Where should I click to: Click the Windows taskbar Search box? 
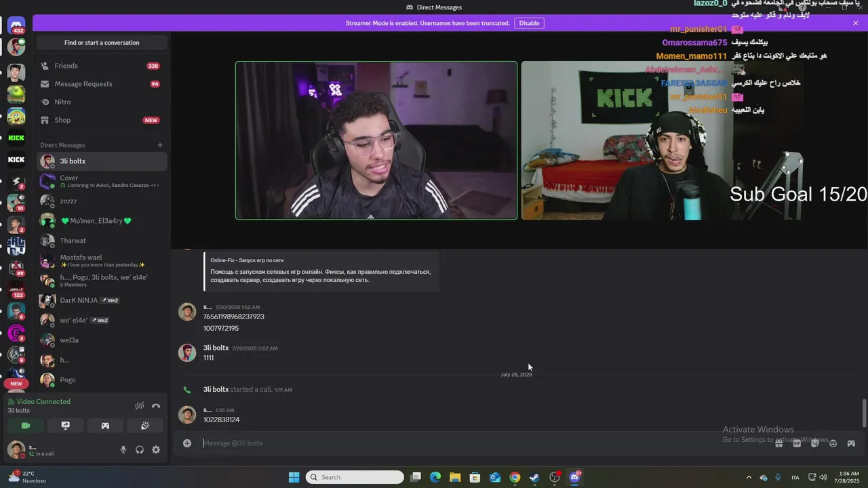[355, 477]
